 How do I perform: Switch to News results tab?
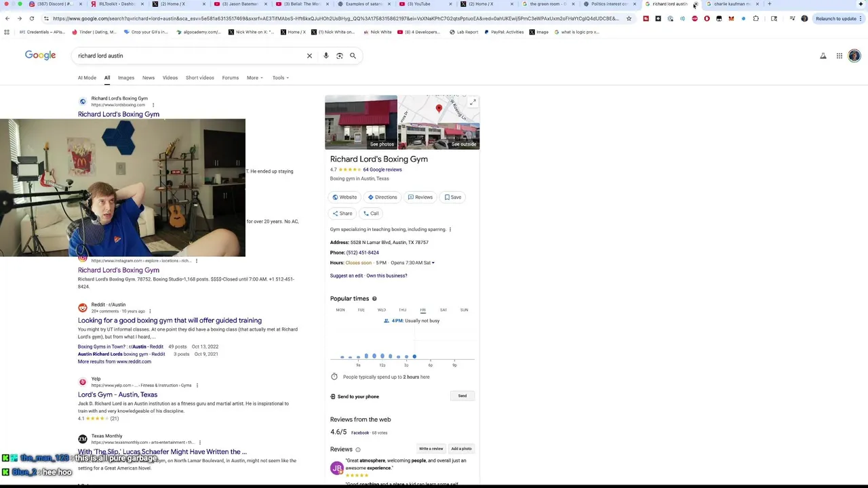point(149,78)
